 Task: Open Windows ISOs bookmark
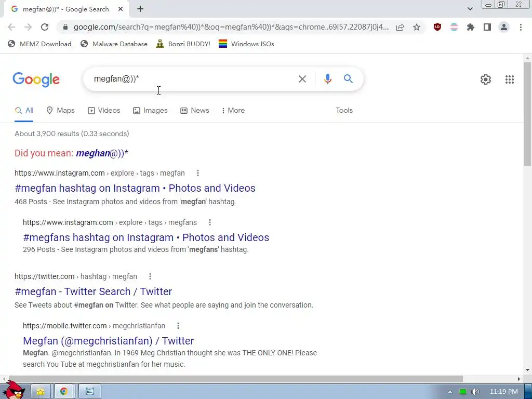246,44
